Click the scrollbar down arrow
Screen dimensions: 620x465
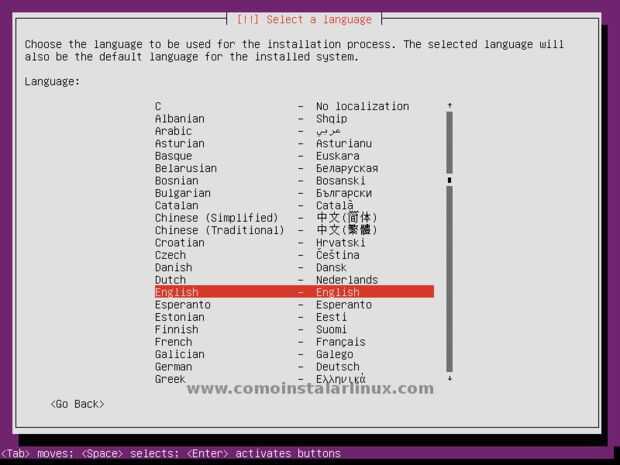click(x=450, y=378)
